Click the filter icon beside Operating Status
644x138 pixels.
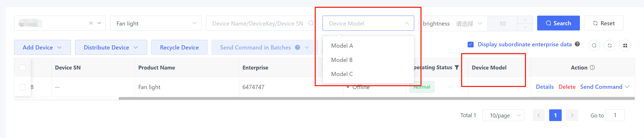click(x=457, y=67)
